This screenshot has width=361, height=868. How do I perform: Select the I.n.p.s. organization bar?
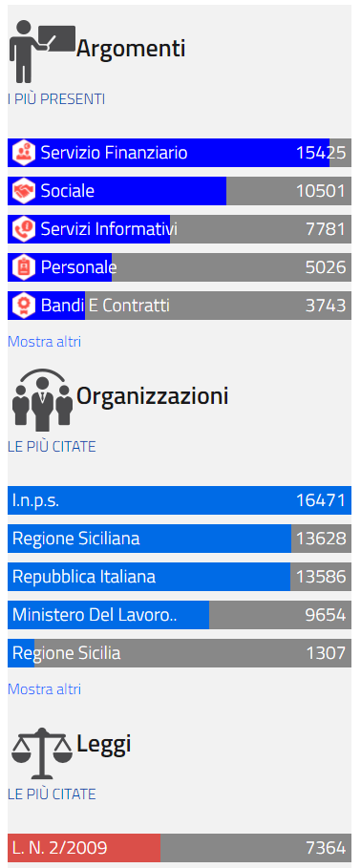pyautogui.click(x=180, y=500)
